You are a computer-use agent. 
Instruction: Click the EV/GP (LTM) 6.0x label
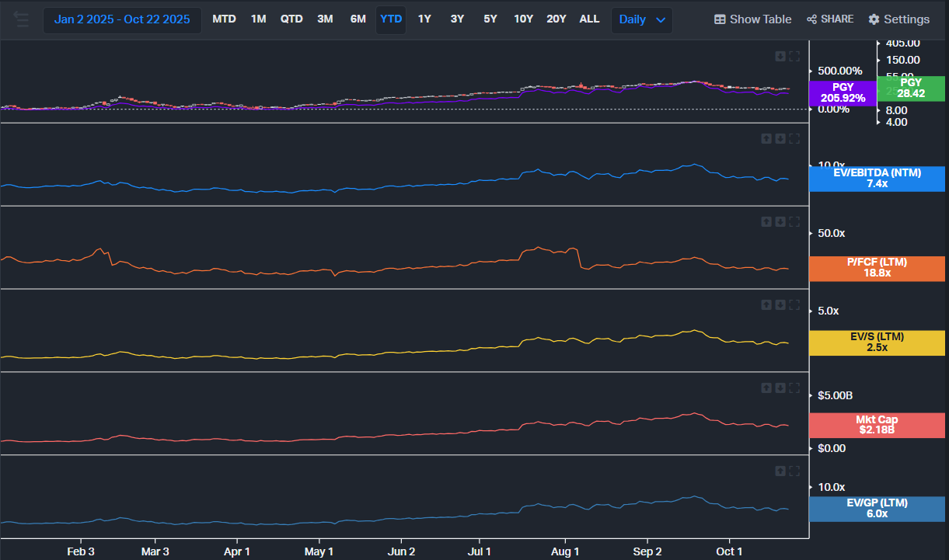[x=877, y=509]
